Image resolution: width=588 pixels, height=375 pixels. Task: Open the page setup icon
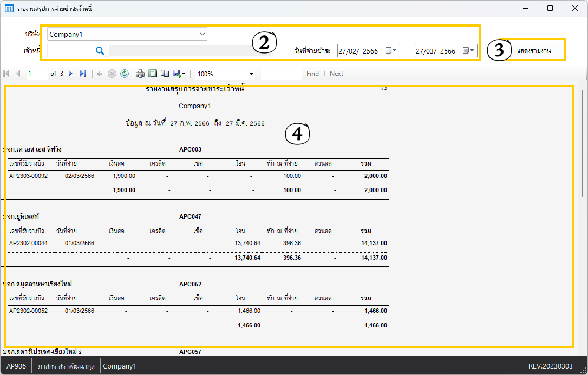point(165,74)
